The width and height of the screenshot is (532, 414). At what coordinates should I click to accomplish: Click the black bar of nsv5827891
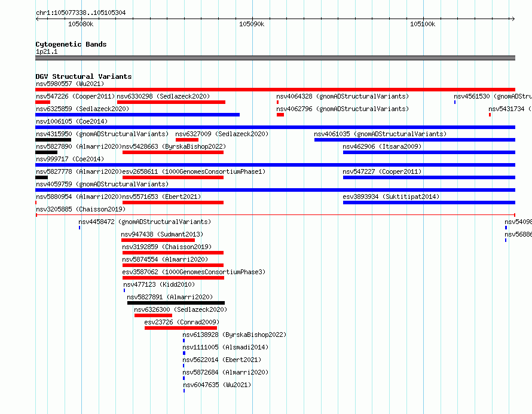pos(176,303)
